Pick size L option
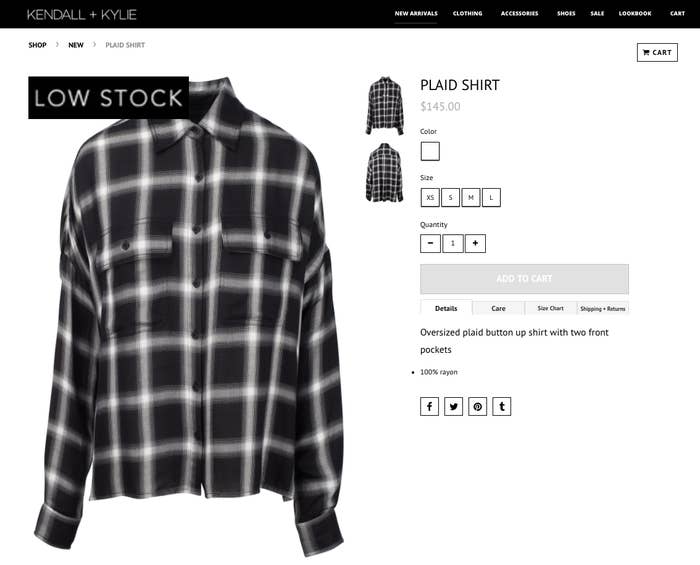Screen dimensions: 700x565 (491, 197)
